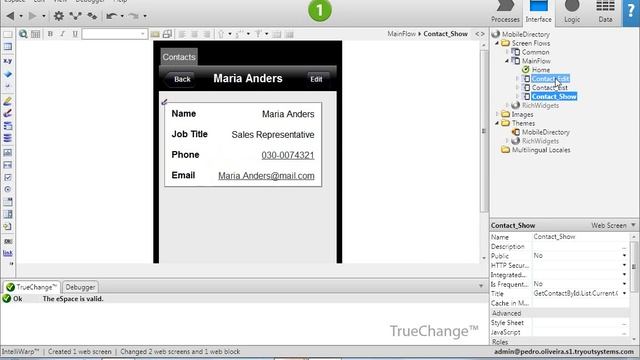Viewport: 640px width, 360px height.
Task: Open the back history dropdown arrow
Action: [x=21, y=16]
